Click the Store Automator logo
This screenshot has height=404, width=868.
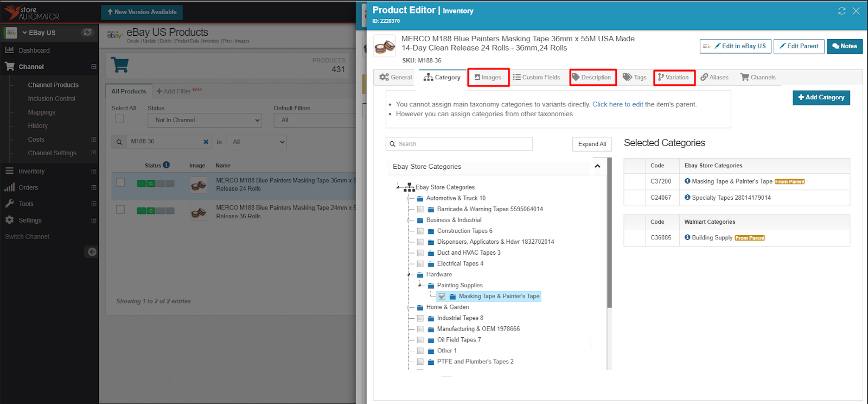pyautogui.click(x=32, y=12)
